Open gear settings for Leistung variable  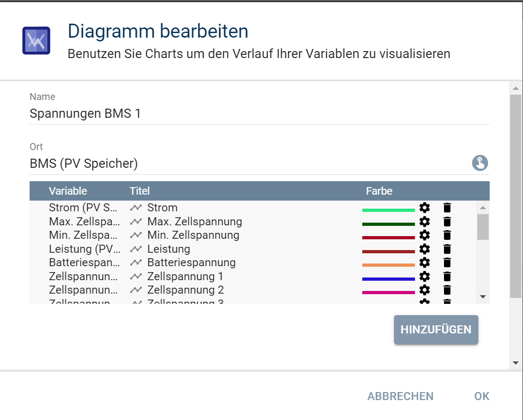tap(425, 249)
